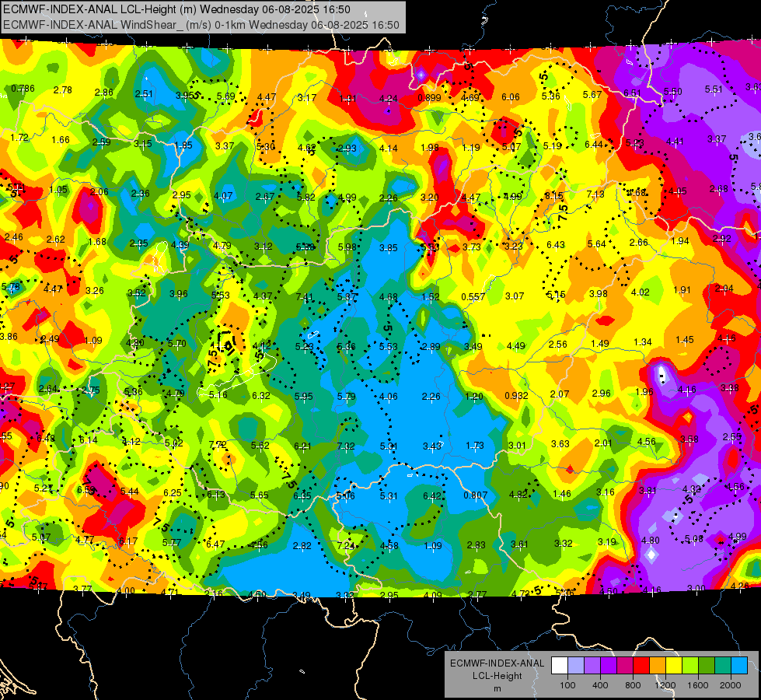
Task: Click the wind shear value 5.82
Action: pos(306,198)
